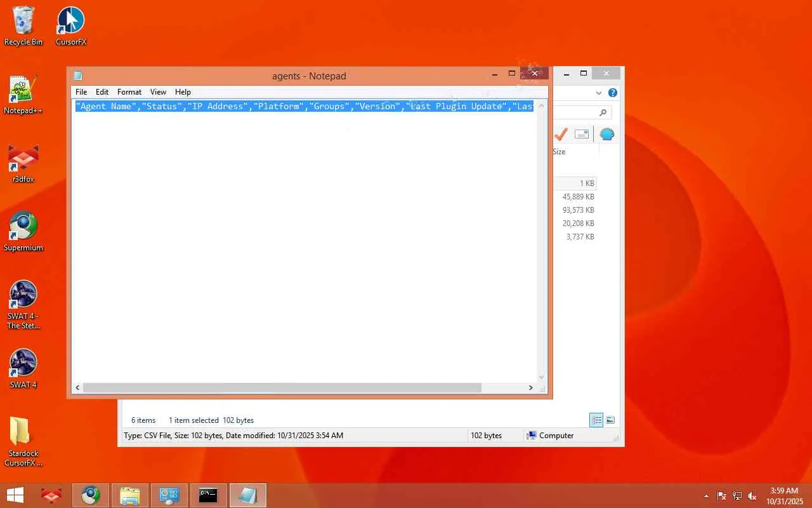The width and height of the screenshot is (812, 508).
Task: Open r3dfox from the taskbar
Action: coord(51,495)
